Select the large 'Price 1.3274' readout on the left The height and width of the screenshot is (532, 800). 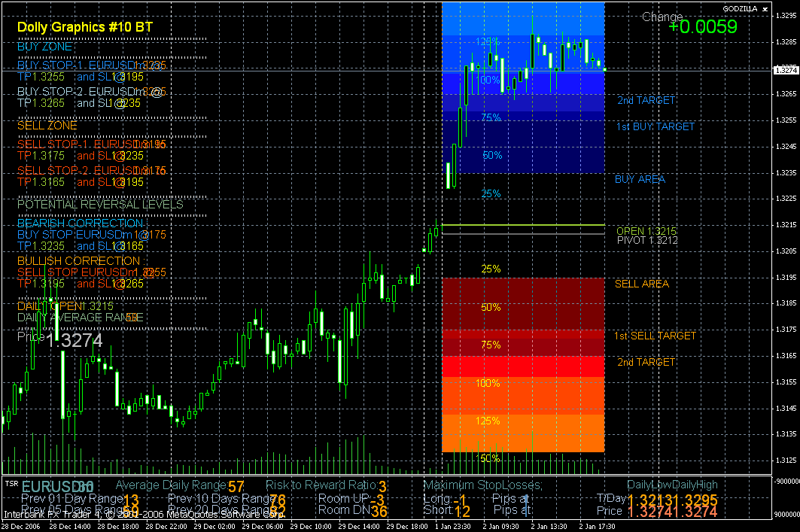click(x=59, y=339)
